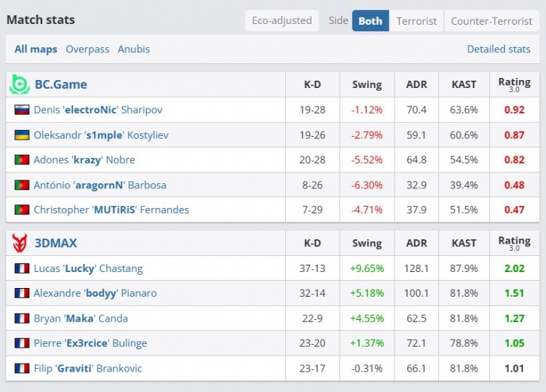The image size is (546, 392).
Task: Click the Ukrainian flag next to s1mple
Action: point(22,135)
